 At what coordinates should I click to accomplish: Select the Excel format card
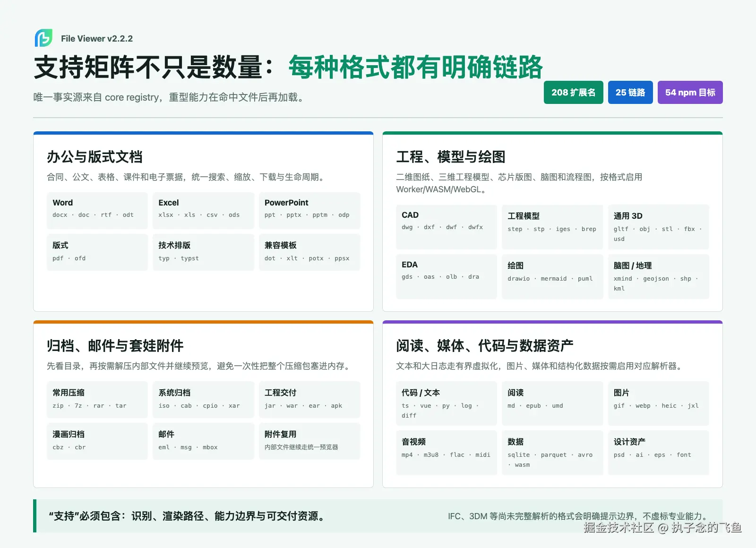203,210
